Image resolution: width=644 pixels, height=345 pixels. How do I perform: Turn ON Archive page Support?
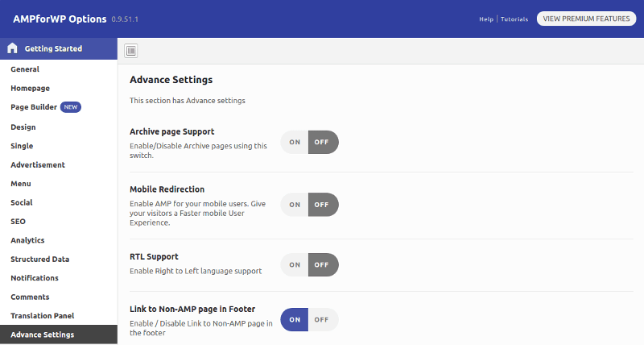pos(295,143)
